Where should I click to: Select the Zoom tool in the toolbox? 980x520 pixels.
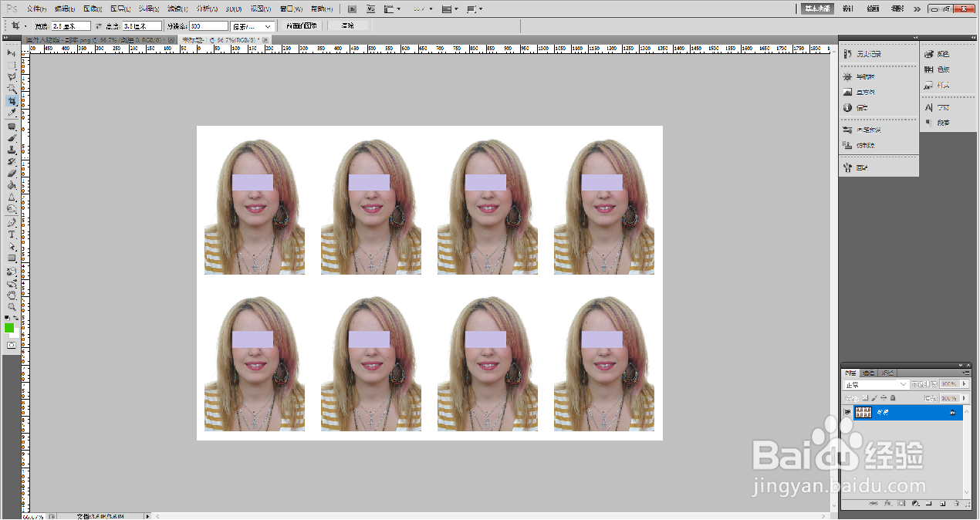pyautogui.click(x=12, y=306)
